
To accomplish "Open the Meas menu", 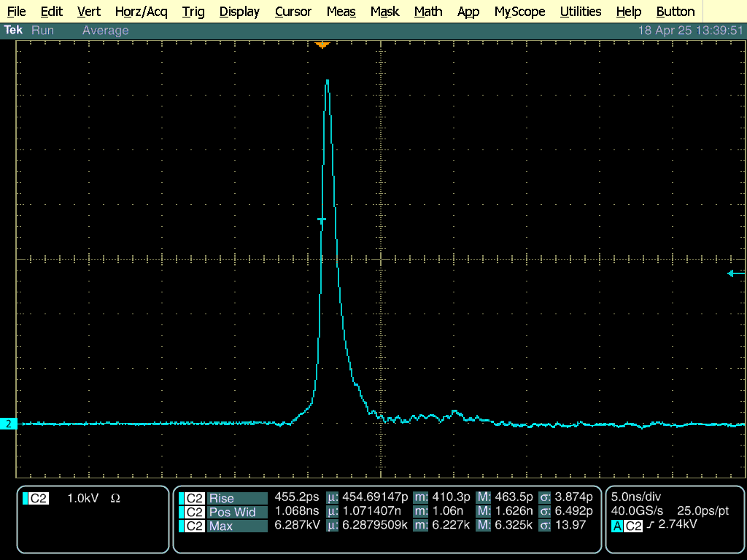I will click(341, 12).
